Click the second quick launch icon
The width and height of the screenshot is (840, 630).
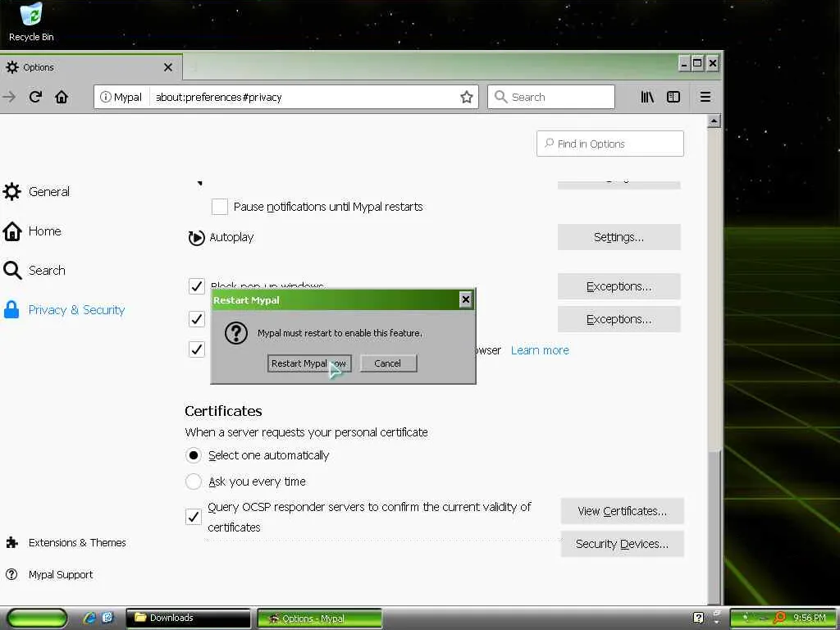(x=107, y=618)
